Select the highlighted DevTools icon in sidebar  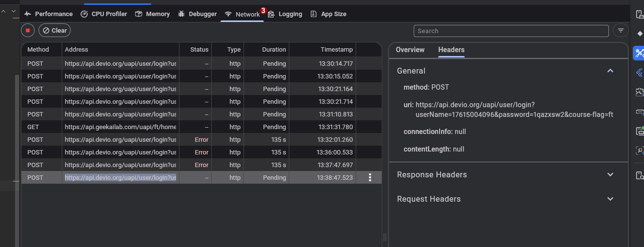[x=639, y=53]
